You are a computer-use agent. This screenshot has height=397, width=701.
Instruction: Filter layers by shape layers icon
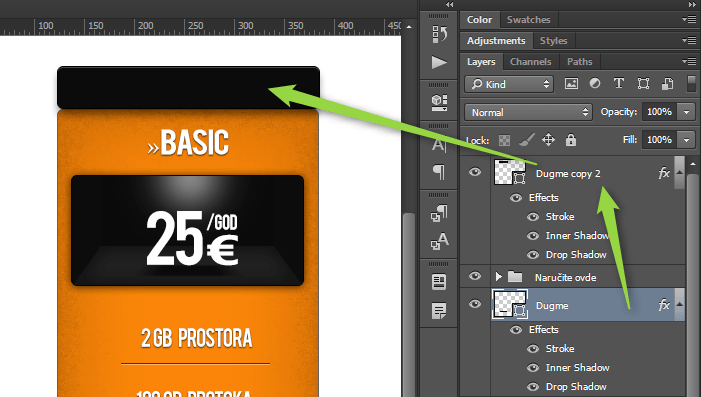[643, 84]
